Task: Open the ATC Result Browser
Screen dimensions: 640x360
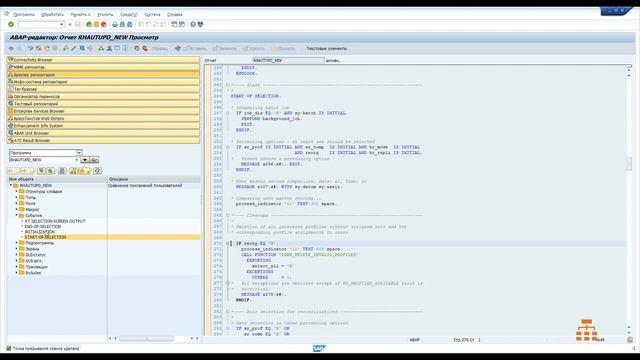Action: [x=103, y=140]
